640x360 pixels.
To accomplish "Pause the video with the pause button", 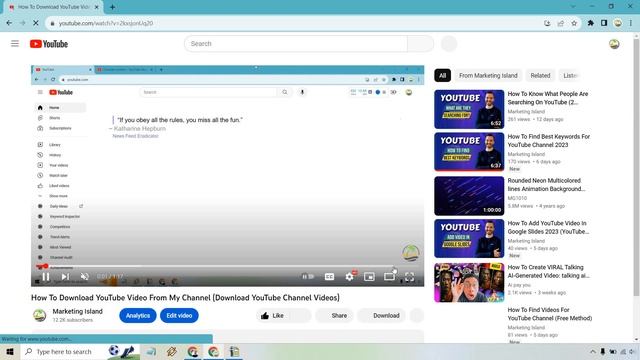I will click(x=46, y=277).
